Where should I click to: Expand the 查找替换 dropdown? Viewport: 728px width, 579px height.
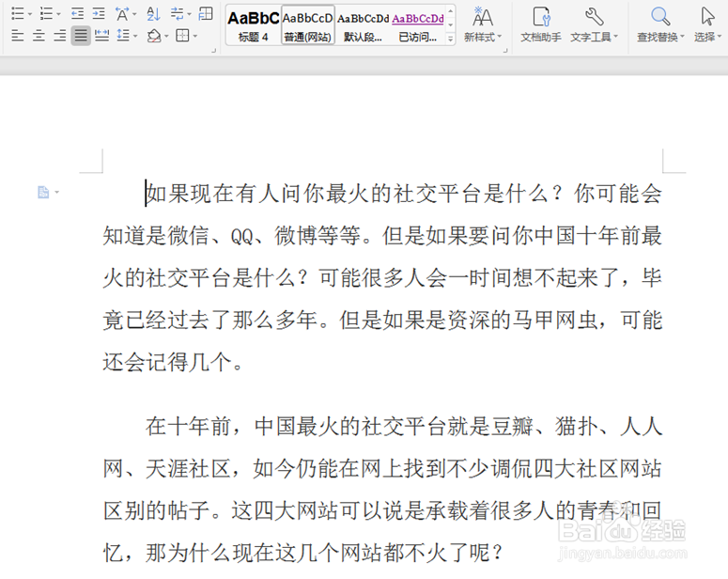[682, 37]
